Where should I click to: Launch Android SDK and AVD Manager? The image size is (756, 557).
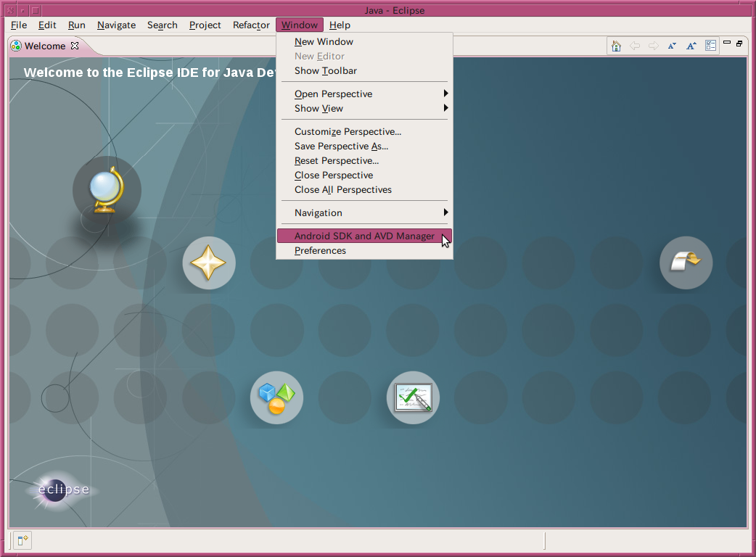(x=364, y=236)
